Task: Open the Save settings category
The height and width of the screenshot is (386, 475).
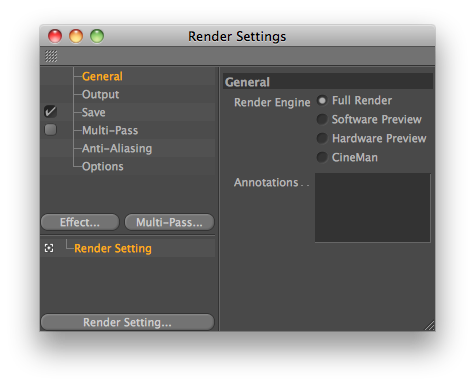Action: coord(94,112)
